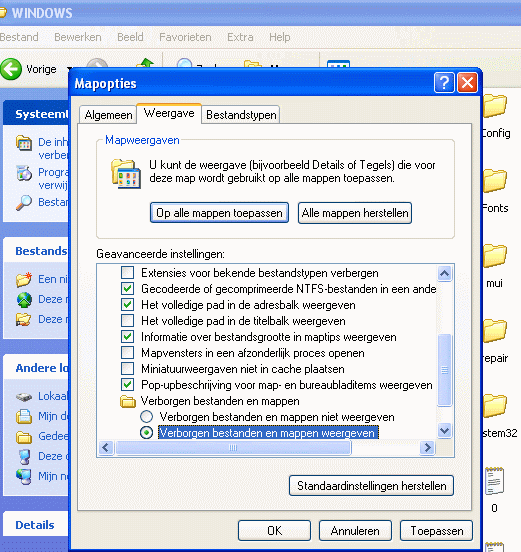Click Op alle mappen toepassen button
Screen dimensions: 521x552
click(x=219, y=213)
